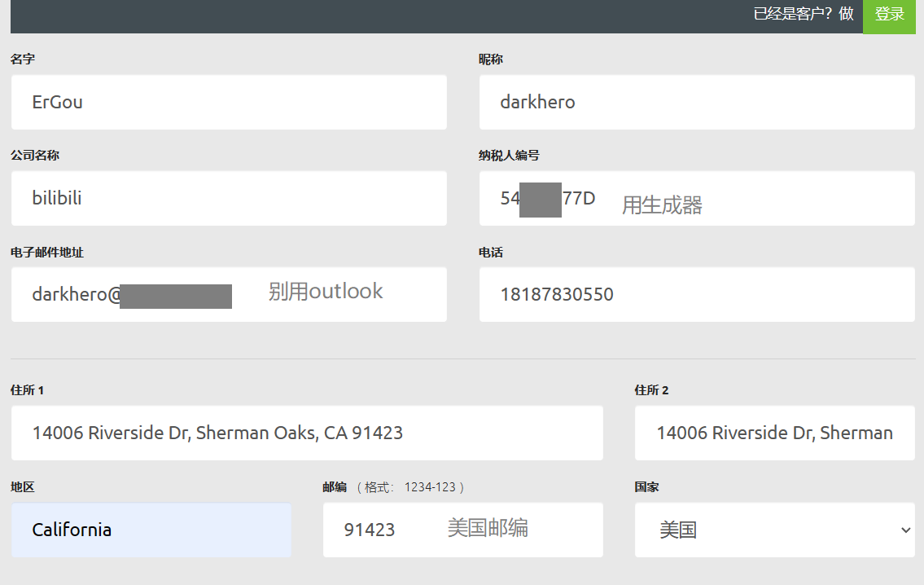The height and width of the screenshot is (585, 924).
Task: Click the 电话 field with 18187830550
Action: pyautogui.click(x=697, y=294)
